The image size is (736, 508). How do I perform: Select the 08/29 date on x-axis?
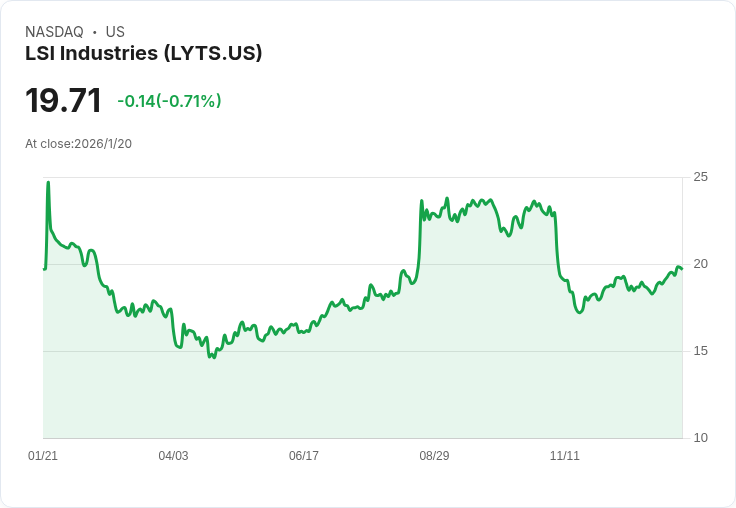point(434,456)
